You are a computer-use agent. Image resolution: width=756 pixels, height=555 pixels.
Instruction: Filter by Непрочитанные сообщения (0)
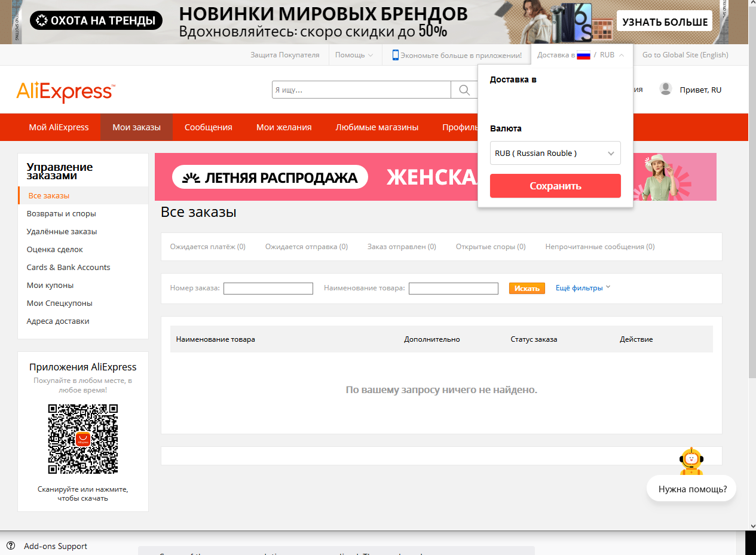(x=600, y=247)
